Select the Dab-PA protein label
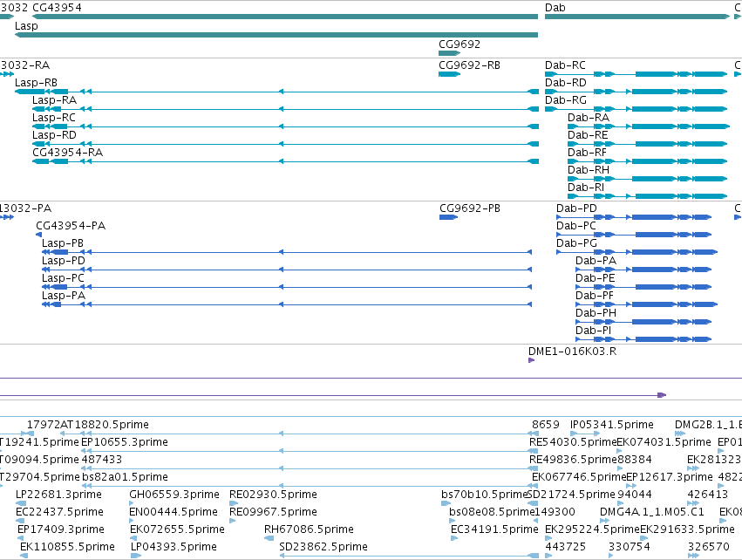This screenshot has width=742, height=560. tap(596, 261)
